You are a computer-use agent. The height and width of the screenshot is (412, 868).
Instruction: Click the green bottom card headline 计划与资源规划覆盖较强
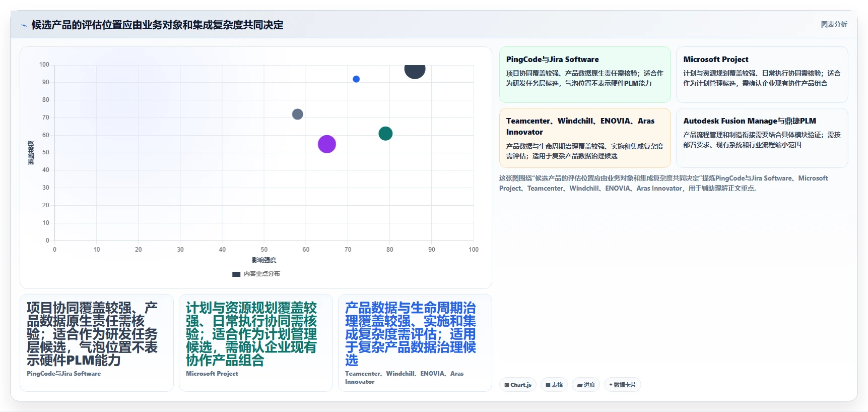coord(251,334)
